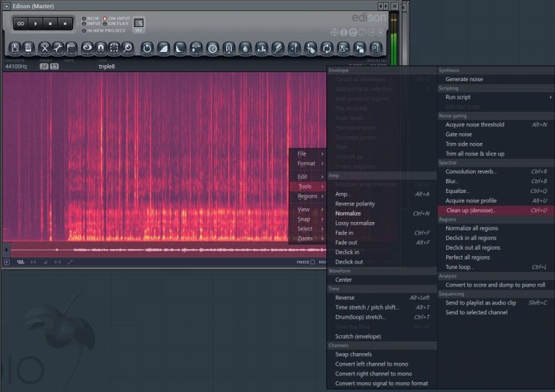555x392 pixels.
Task: Open the Tools wrench icon
Action: click(x=58, y=48)
